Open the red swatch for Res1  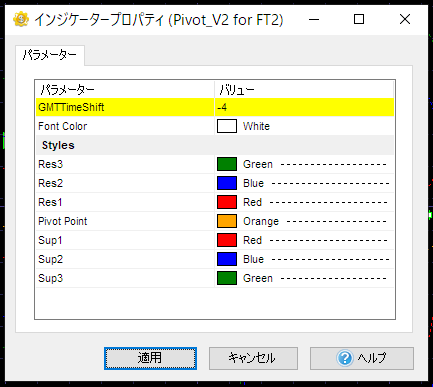pos(227,202)
